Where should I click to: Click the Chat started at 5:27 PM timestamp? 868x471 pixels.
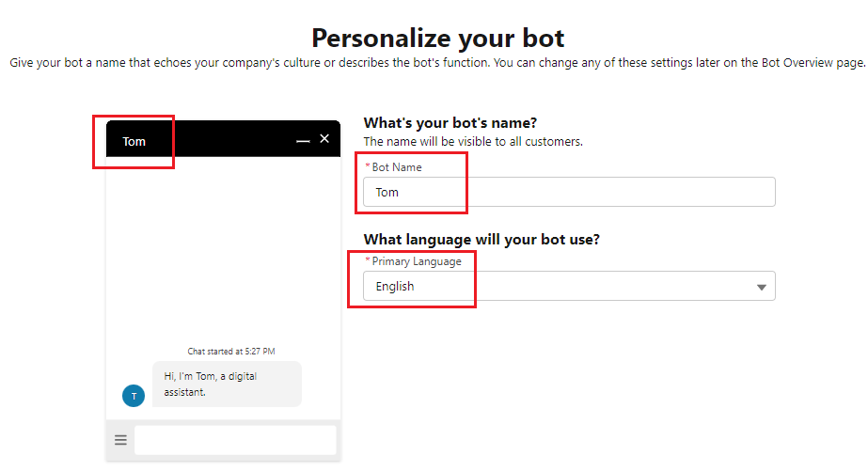point(231,352)
